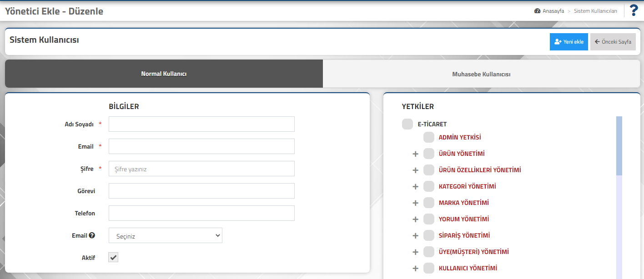
Task: Expand the YORUM YÖNETİMİ tree node
Action: [x=415, y=219]
